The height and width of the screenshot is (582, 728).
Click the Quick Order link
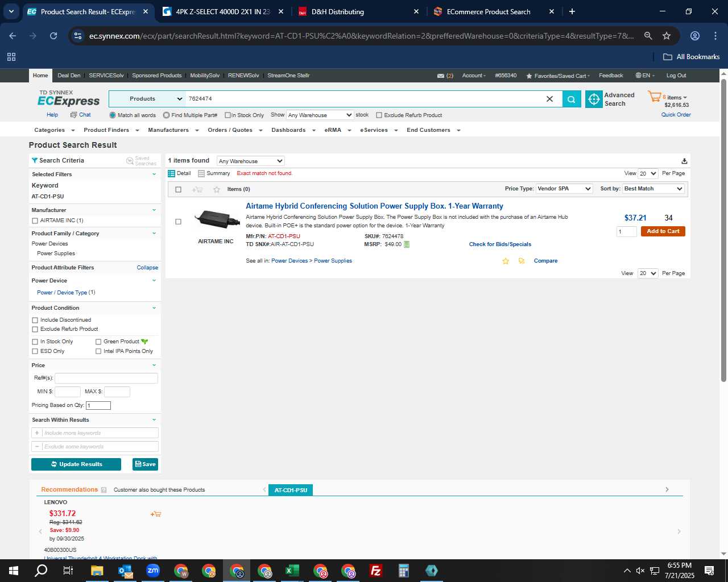click(x=676, y=115)
